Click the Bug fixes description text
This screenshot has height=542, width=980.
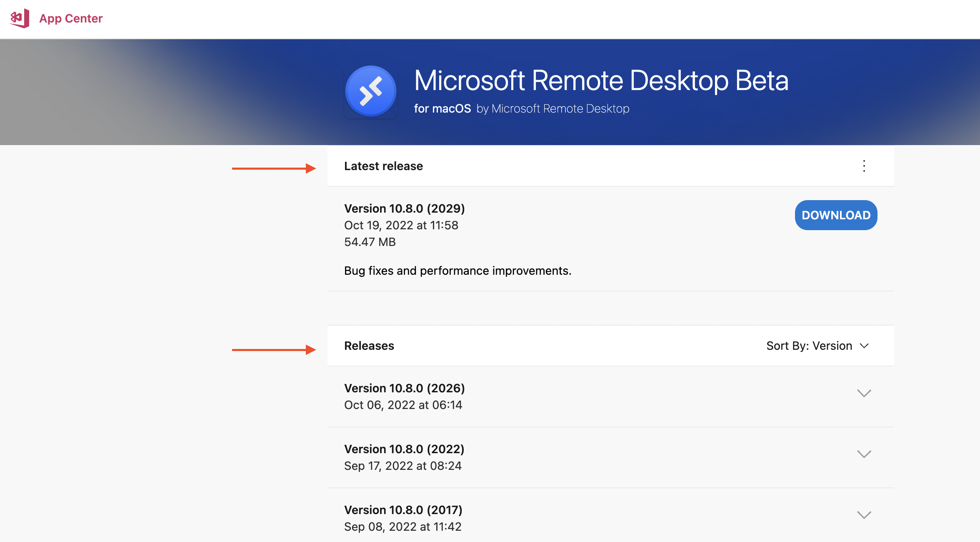coord(457,271)
